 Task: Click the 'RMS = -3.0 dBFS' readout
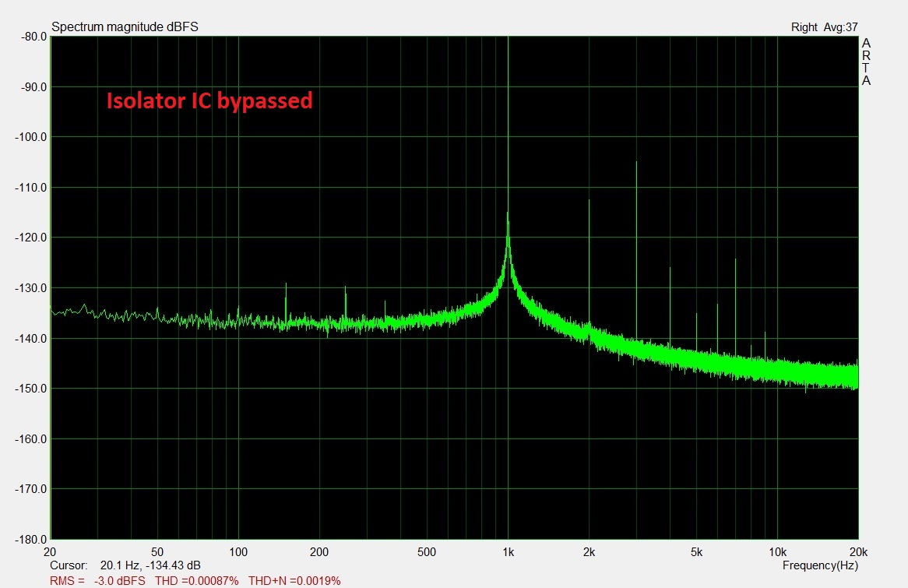97,580
